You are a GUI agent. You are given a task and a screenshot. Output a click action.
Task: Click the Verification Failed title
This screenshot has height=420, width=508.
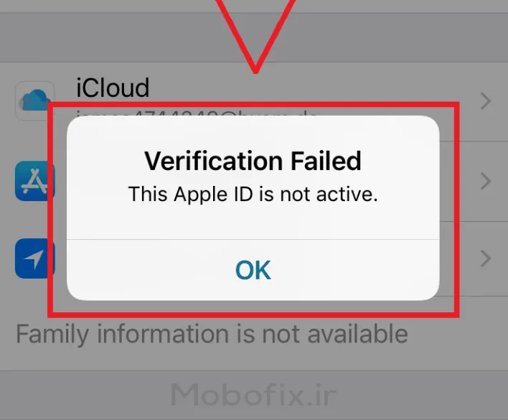[x=253, y=161]
